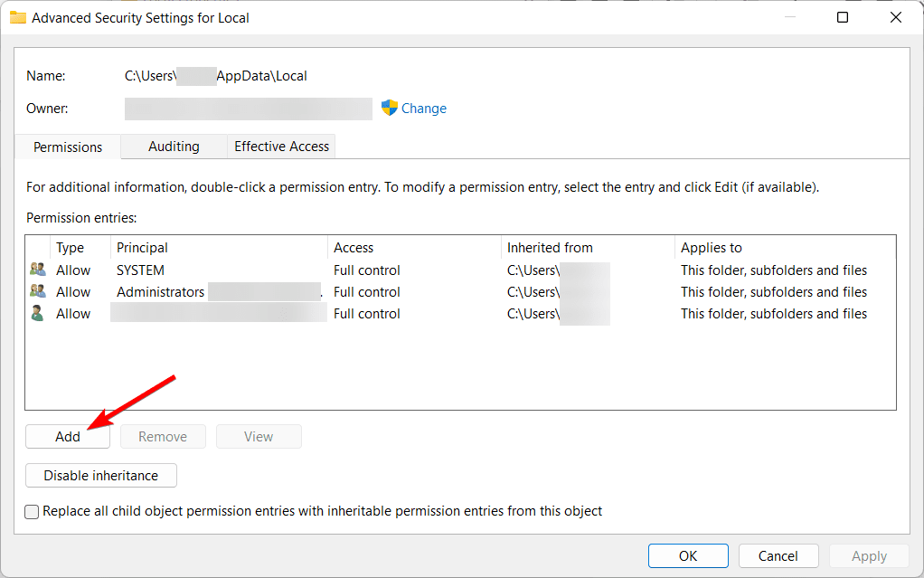
Task: Select the Permissions tab
Action: [x=68, y=147]
